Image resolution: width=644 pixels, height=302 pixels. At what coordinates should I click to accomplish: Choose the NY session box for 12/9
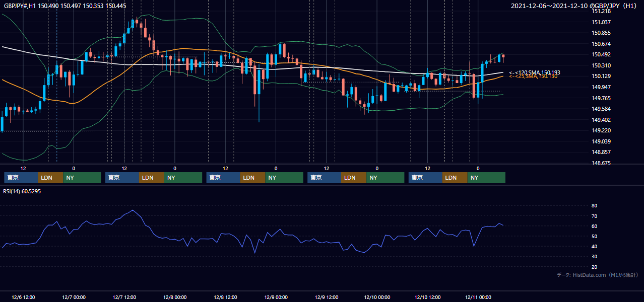pyautogui.click(x=385, y=178)
